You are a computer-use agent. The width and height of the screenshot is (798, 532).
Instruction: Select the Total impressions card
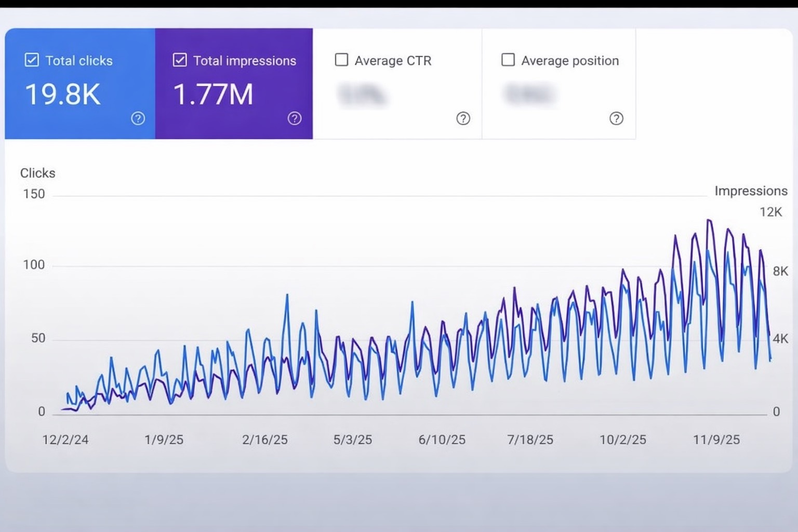pyautogui.click(x=234, y=83)
